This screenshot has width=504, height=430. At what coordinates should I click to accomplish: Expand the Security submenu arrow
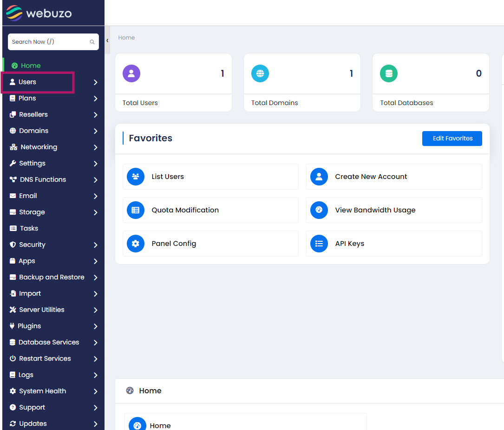pos(95,245)
